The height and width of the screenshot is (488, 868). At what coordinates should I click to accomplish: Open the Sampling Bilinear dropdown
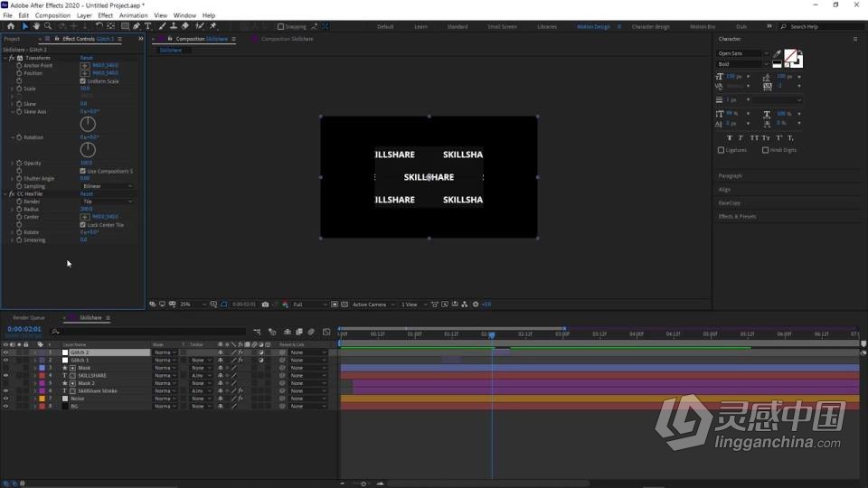pyautogui.click(x=108, y=186)
